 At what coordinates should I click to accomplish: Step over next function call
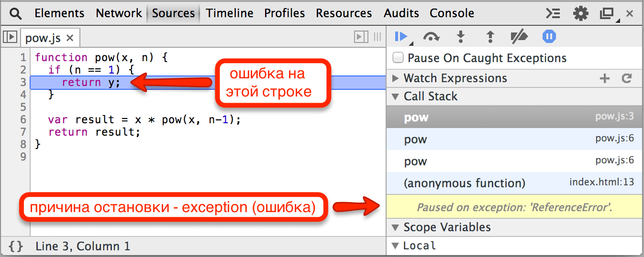(431, 37)
